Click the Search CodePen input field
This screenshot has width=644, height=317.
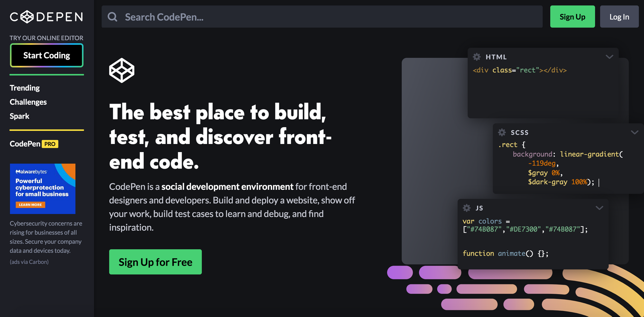(290, 17)
